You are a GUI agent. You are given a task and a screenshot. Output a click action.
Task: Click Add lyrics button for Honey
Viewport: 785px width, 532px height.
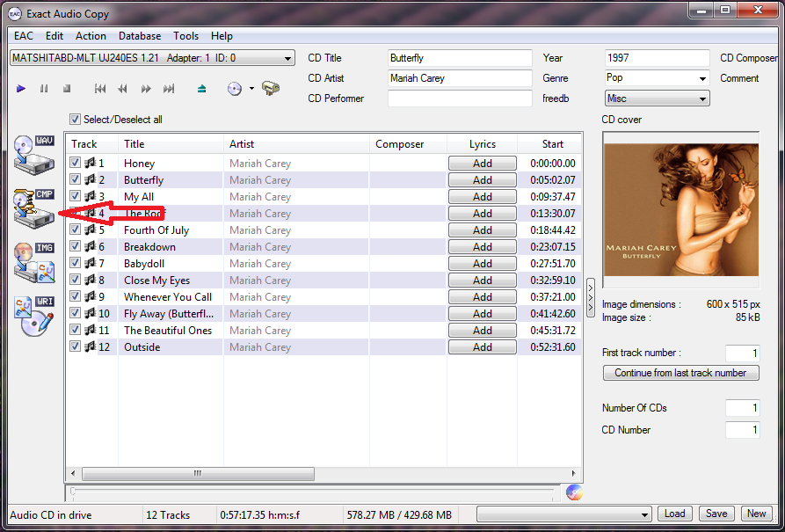(482, 164)
